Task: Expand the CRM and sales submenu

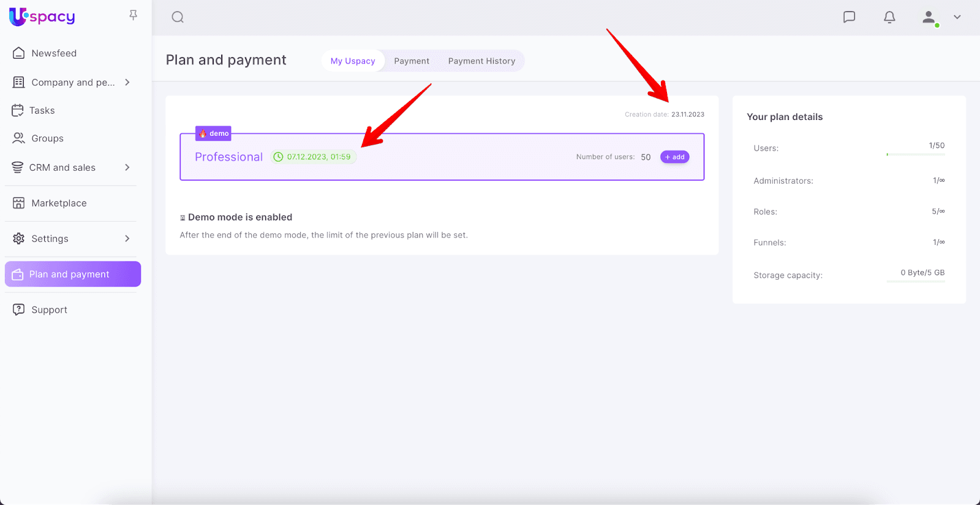Action: [x=127, y=167]
